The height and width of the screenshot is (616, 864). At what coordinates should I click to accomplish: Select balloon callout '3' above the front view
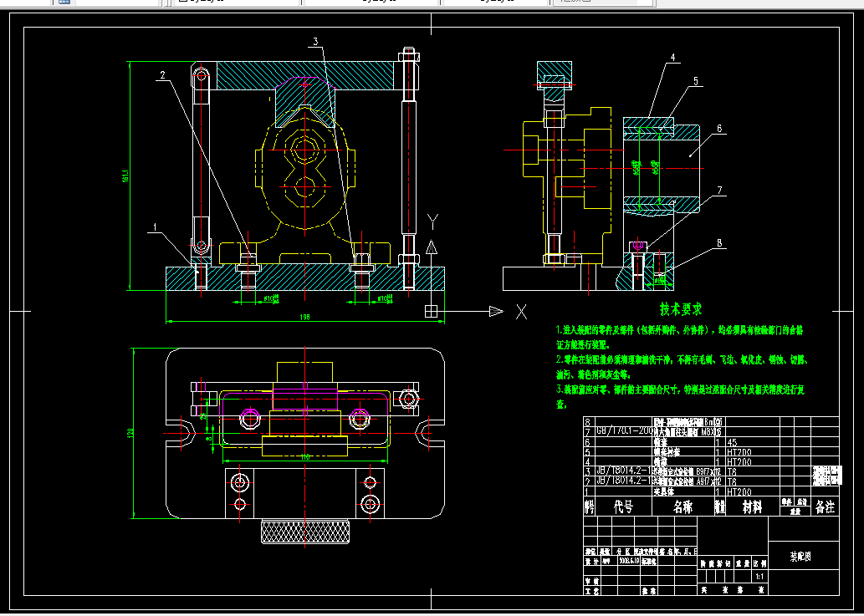(315, 41)
